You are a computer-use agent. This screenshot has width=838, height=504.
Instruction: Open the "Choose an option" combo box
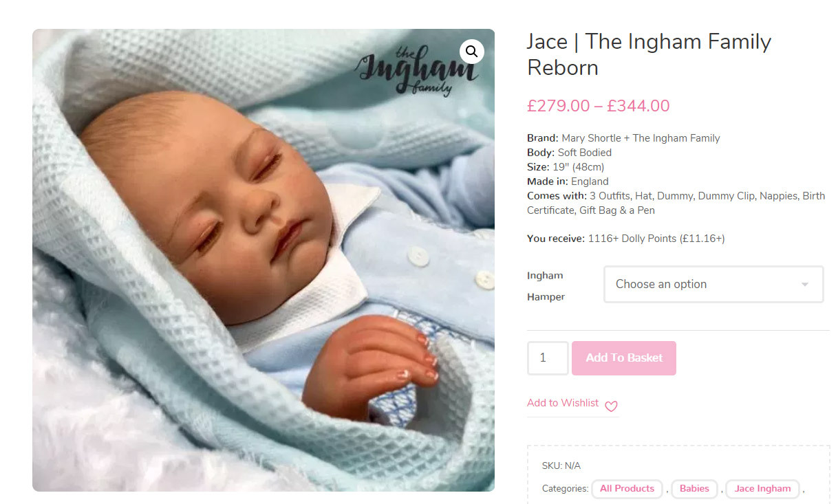pyautogui.click(x=713, y=284)
